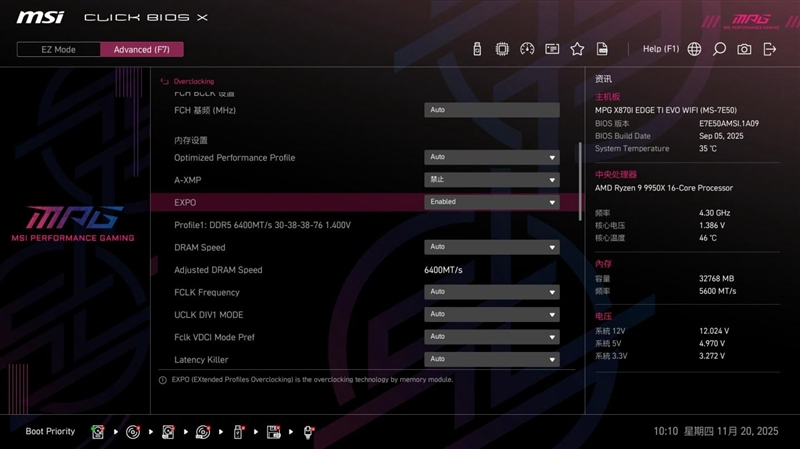Select USB key boot priority icon
Viewport: 800px width, 449px height.
point(238,432)
